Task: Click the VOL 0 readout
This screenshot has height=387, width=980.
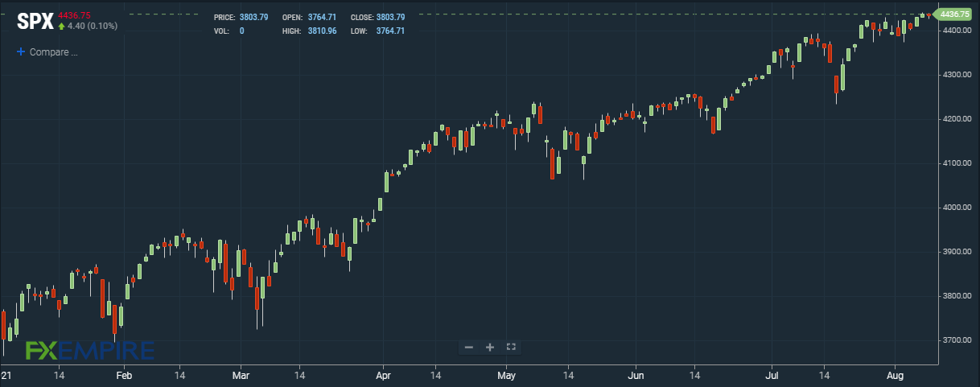Action: point(229,31)
